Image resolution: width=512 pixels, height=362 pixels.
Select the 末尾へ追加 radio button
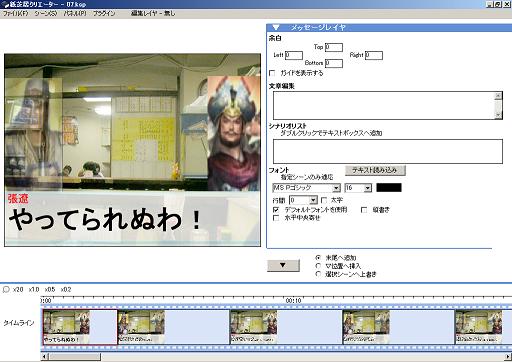318,258
